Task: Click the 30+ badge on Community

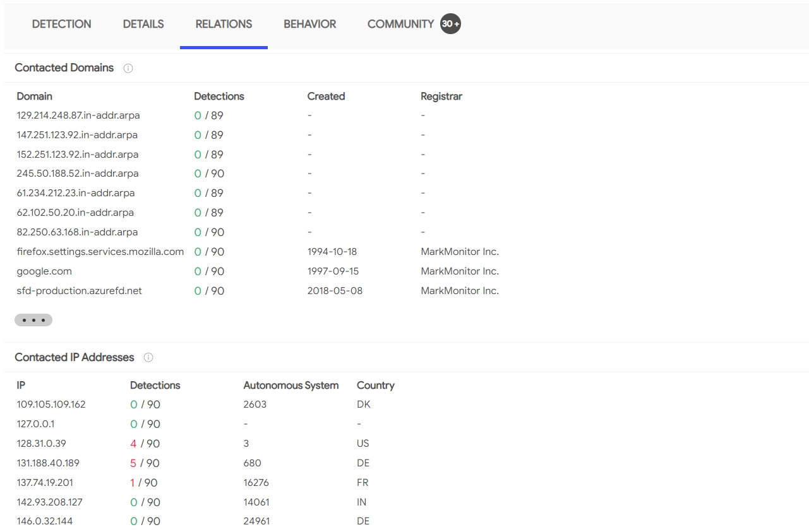Action: pos(450,24)
